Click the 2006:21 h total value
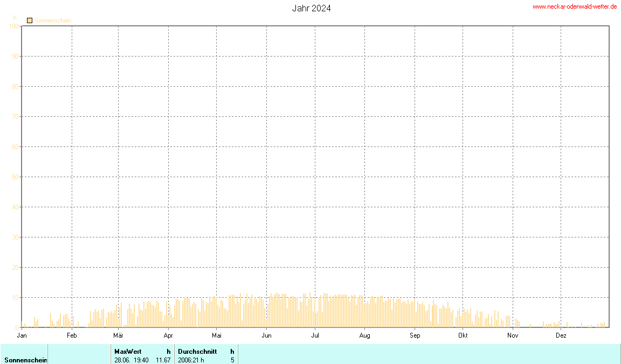 [x=191, y=360]
